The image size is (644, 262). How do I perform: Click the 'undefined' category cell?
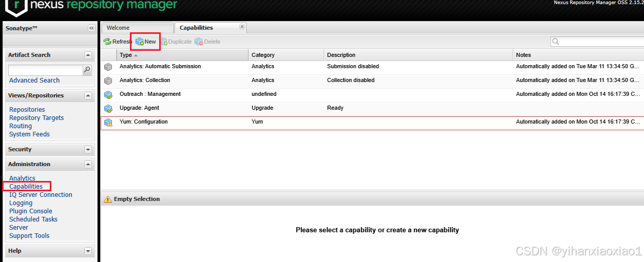coord(264,94)
